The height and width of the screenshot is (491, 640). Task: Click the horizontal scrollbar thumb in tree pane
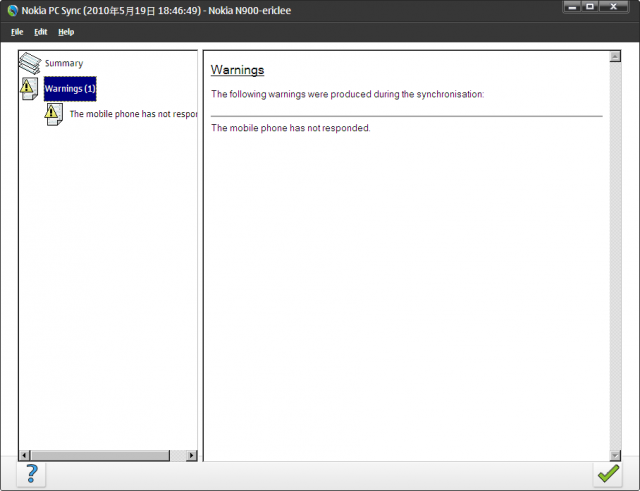(x=100, y=455)
